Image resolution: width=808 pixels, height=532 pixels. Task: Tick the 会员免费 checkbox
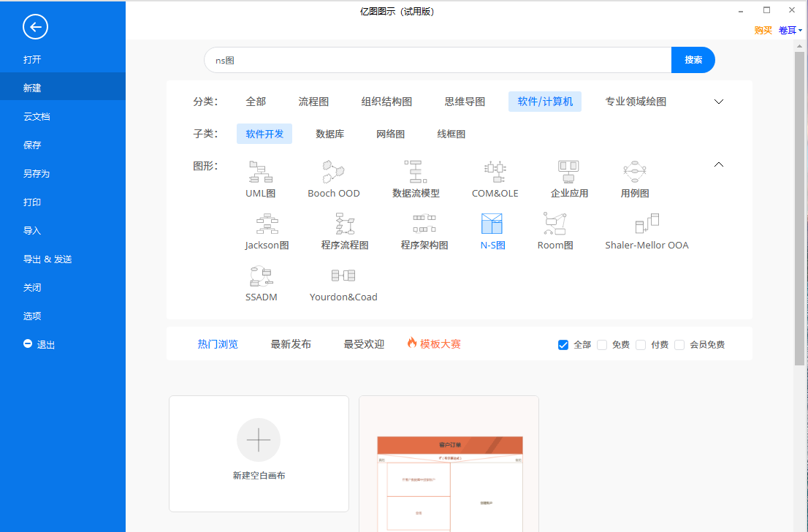point(679,345)
